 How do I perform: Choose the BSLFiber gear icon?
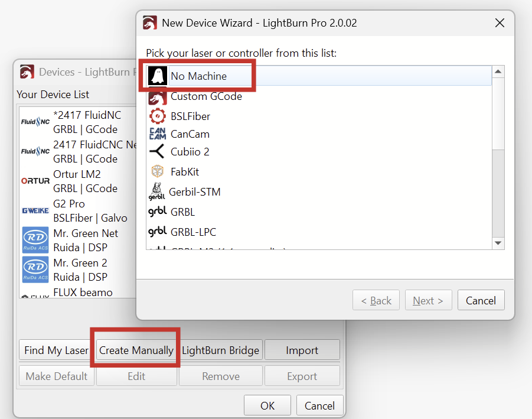click(157, 116)
